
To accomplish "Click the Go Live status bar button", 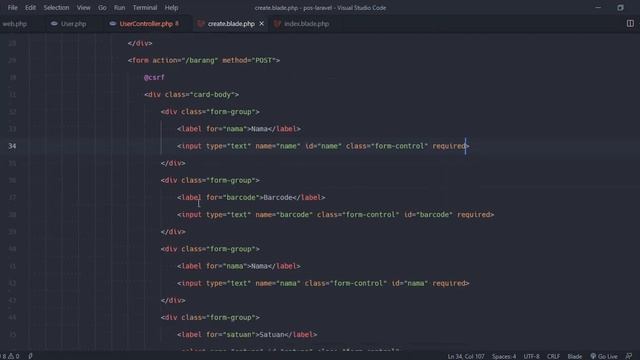I will click(x=604, y=356).
